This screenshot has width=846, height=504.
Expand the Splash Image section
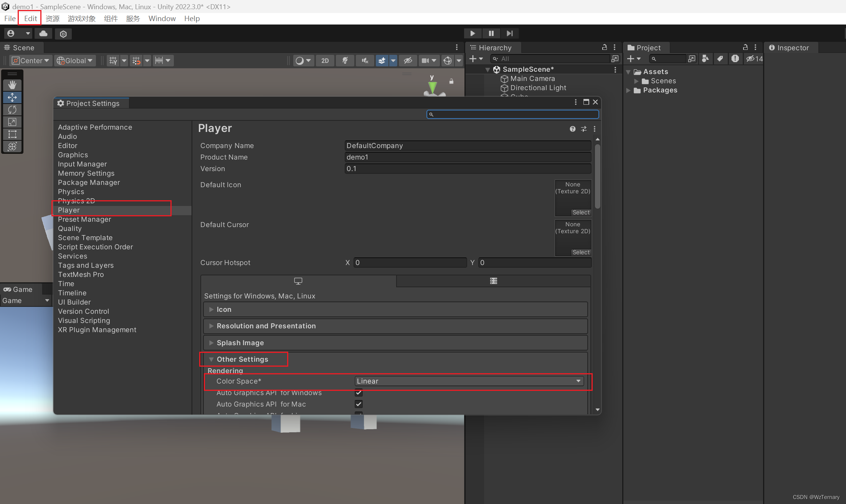pyautogui.click(x=211, y=343)
